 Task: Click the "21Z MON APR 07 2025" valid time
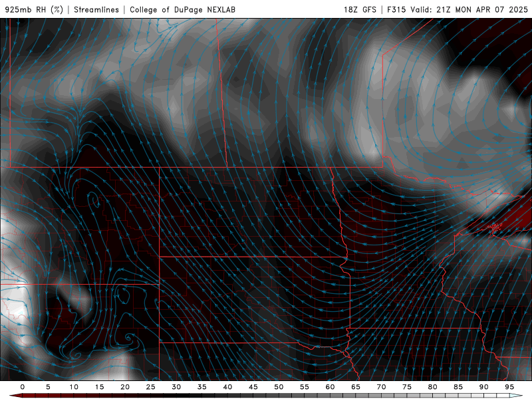coord(482,9)
